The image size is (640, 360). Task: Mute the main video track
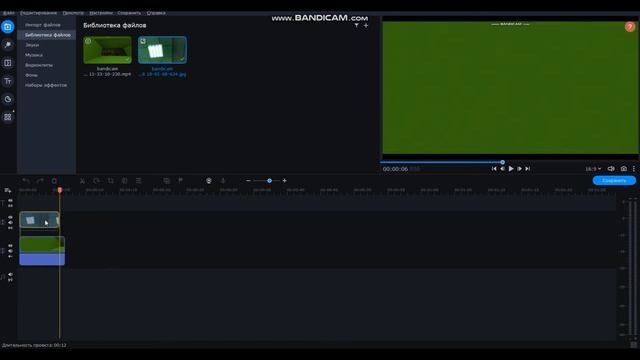tap(10, 251)
